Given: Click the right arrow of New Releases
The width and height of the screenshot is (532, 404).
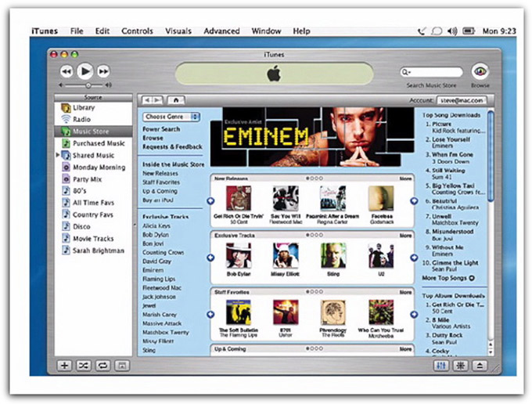Looking at the screenshot, I should pyautogui.click(x=414, y=201).
